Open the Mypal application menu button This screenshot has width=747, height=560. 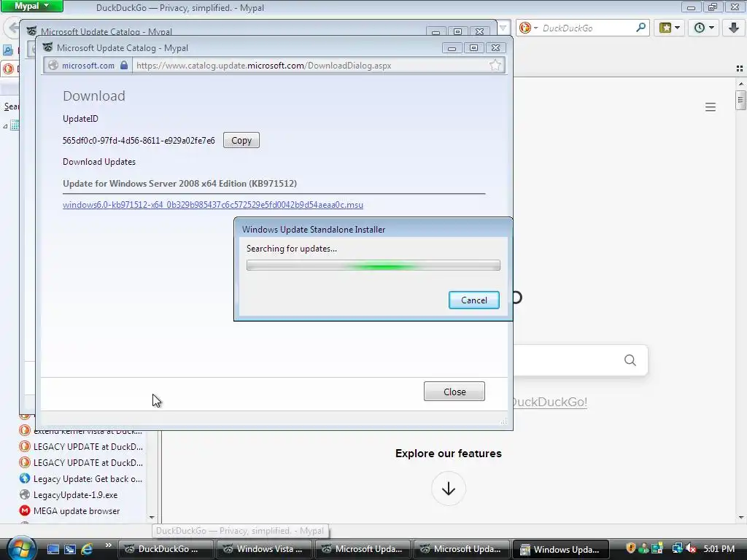(32, 6)
